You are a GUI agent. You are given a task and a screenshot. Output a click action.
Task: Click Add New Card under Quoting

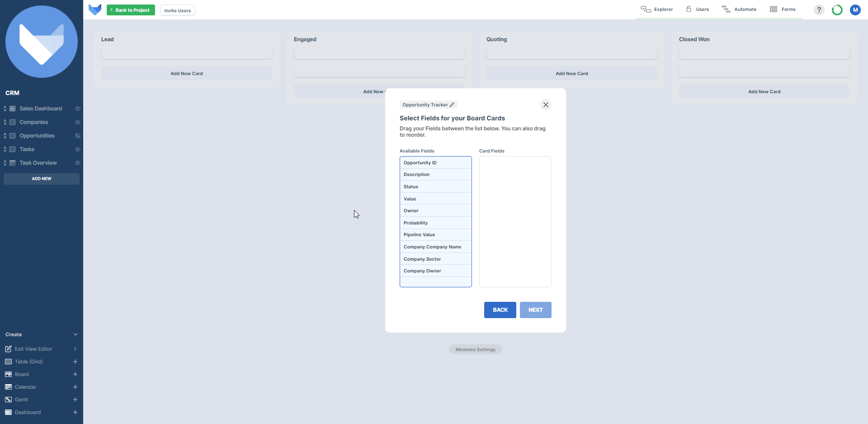(572, 73)
